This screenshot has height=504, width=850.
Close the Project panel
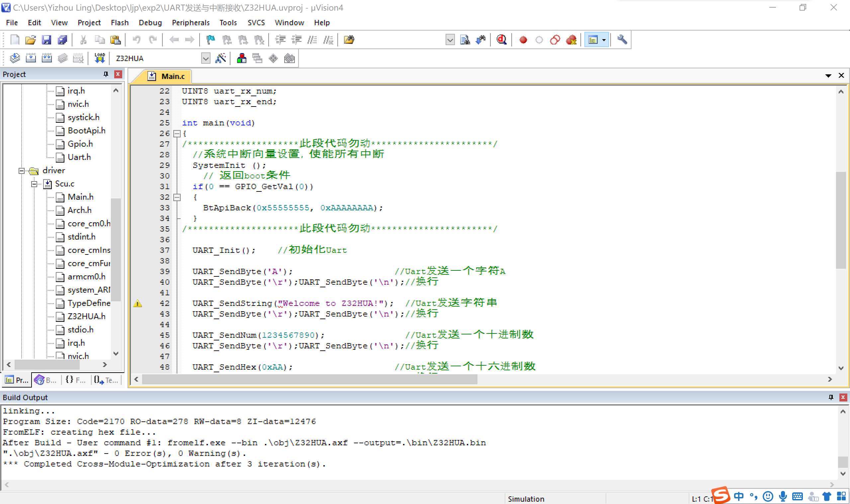click(118, 74)
